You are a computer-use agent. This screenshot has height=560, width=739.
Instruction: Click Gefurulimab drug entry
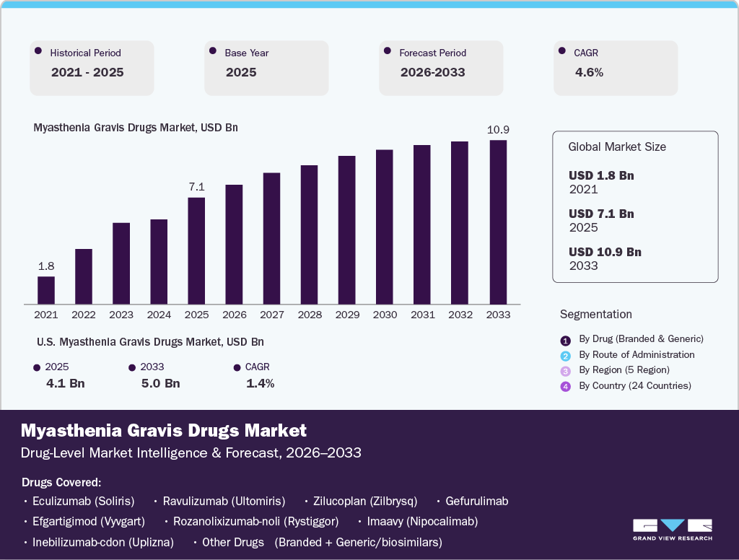coord(477,501)
